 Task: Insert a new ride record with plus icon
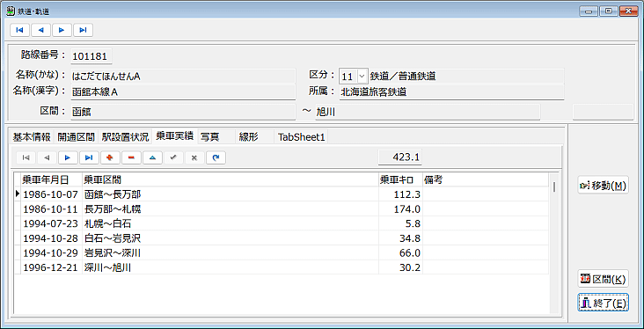pos(110,157)
